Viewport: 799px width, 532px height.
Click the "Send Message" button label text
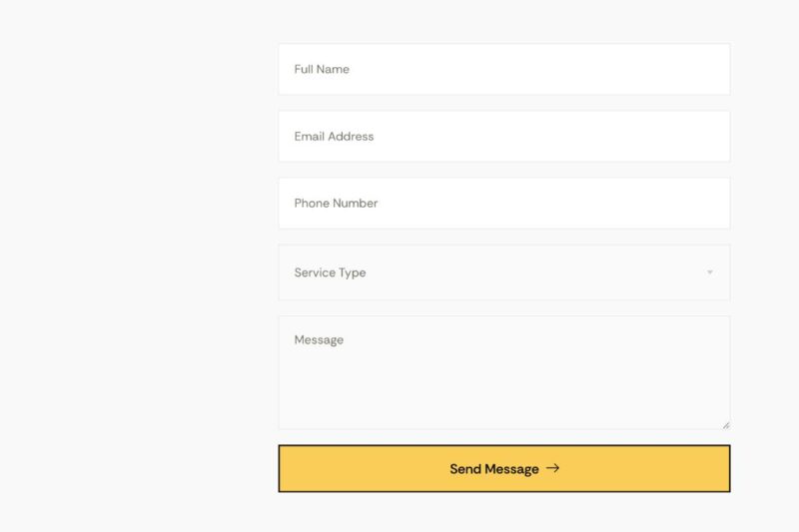click(493, 469)
